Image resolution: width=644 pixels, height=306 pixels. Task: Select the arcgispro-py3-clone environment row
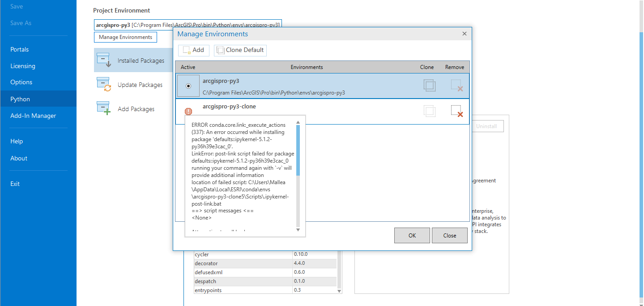(x=322, y=112)
